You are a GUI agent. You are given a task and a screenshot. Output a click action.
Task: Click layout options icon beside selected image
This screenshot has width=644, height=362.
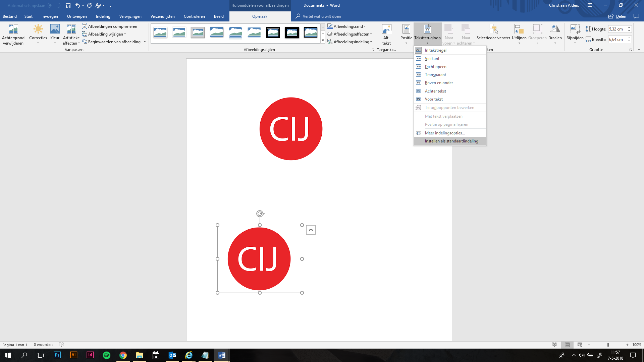pos(311,230)
